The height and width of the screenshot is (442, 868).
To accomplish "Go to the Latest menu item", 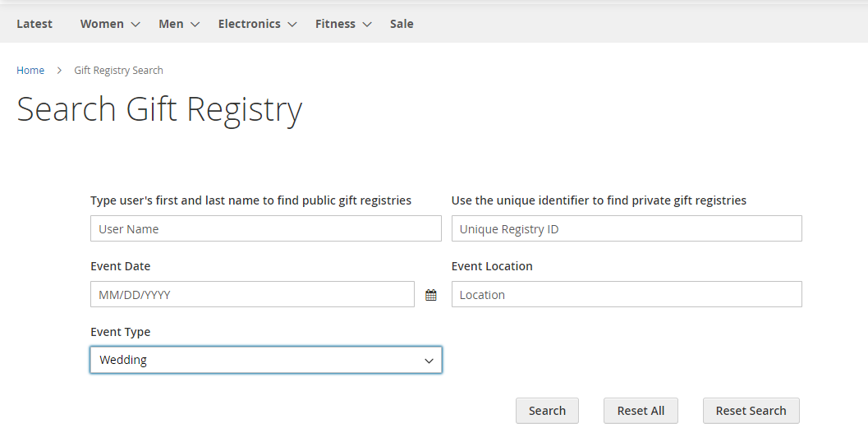I will [34, 24].
